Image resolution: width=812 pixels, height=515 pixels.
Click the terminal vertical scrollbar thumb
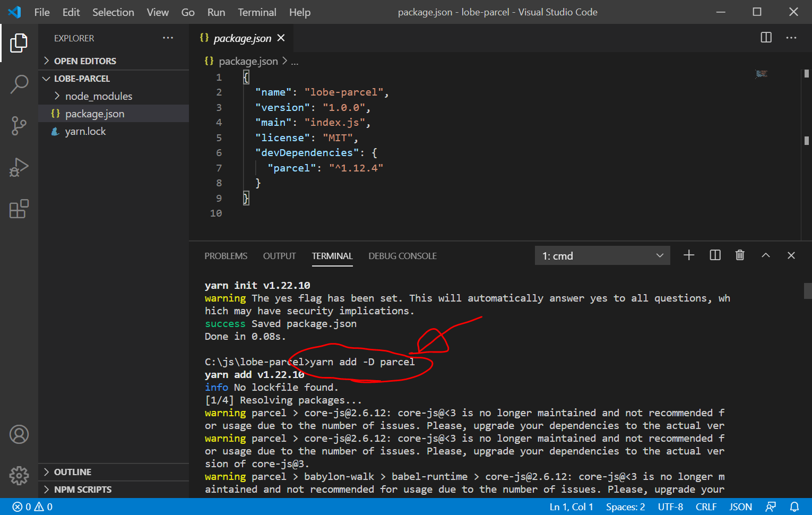[x=808, y=290]
